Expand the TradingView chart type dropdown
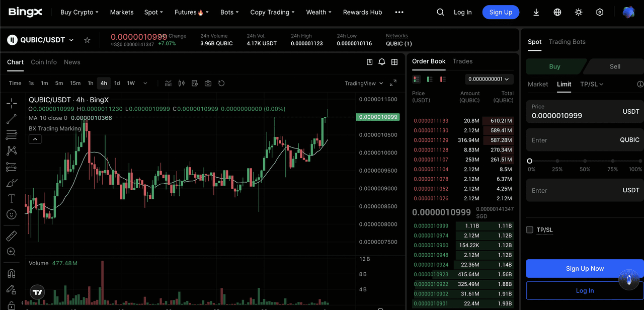The width and height of the screenshot is (644, 310). click(364, 83)
